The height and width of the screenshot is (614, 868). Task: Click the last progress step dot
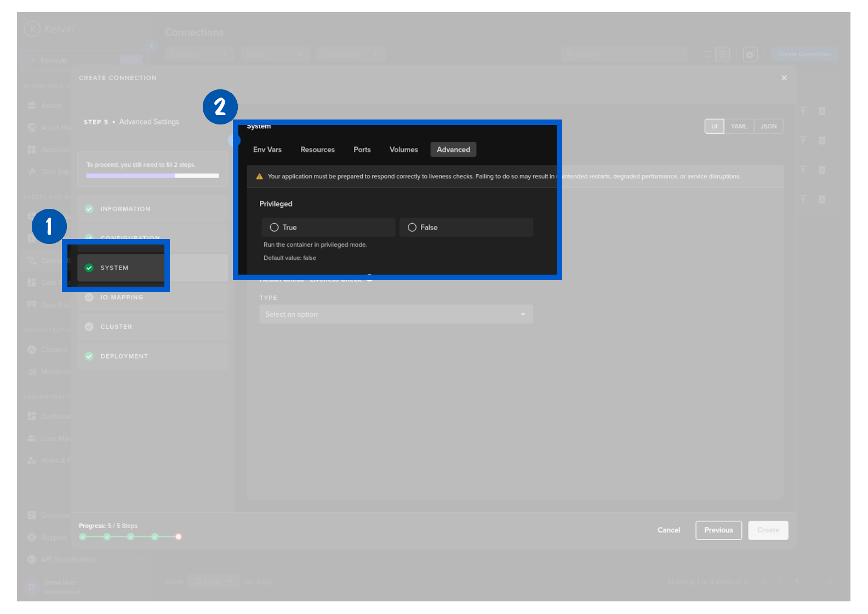click(x=179, y=537)
